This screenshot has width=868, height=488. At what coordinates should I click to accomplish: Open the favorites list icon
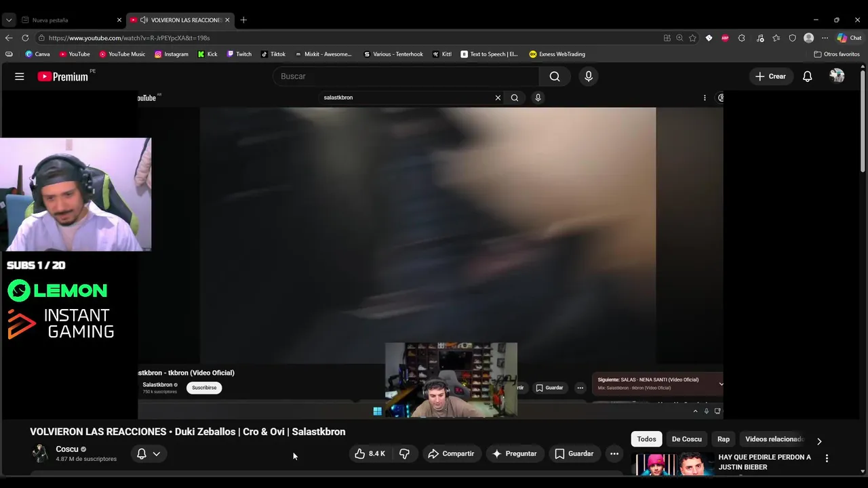point(776,38)
